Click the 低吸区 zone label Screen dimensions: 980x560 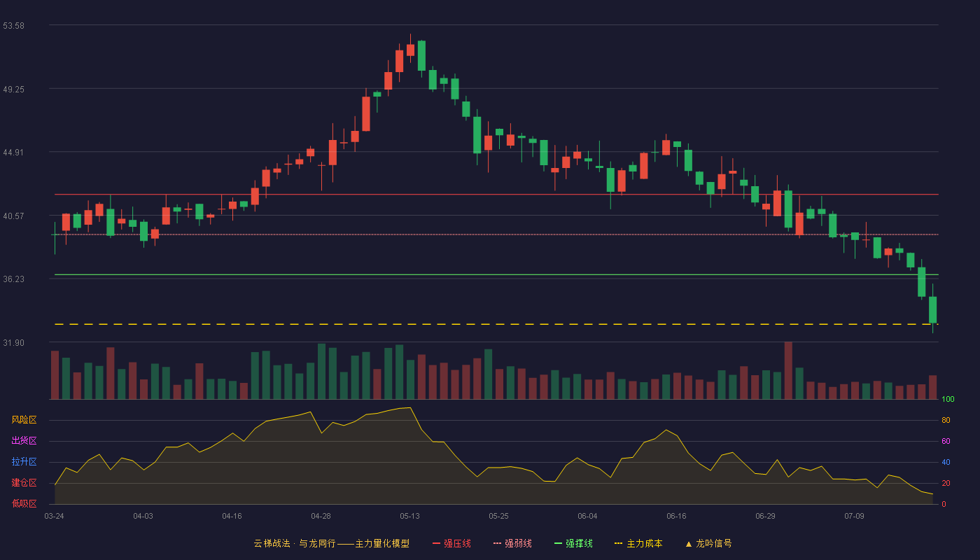[x=24, y=503]
